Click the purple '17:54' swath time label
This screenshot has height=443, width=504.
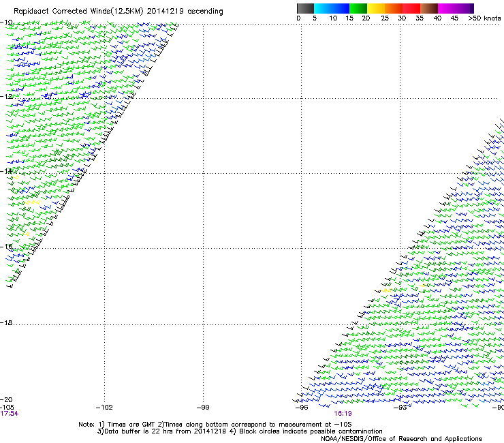pos(10,414)
